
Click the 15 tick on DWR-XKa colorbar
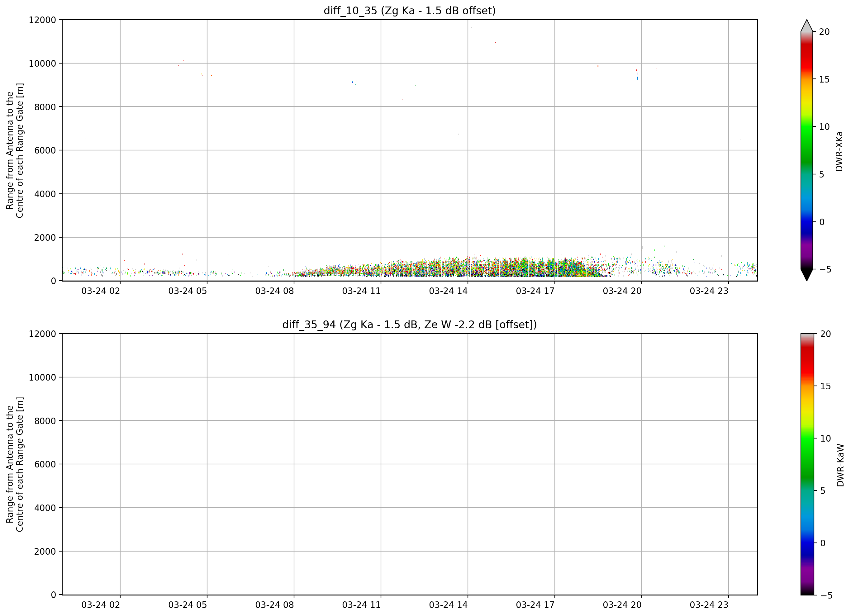(824, 79)
